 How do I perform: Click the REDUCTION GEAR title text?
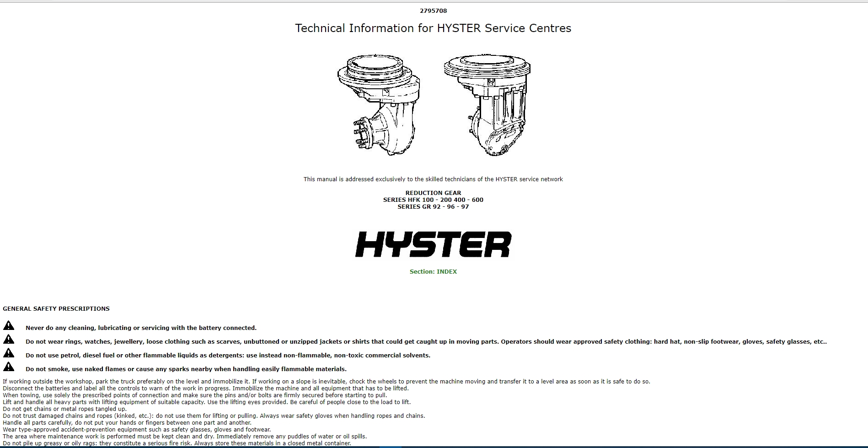click(433, 193)
